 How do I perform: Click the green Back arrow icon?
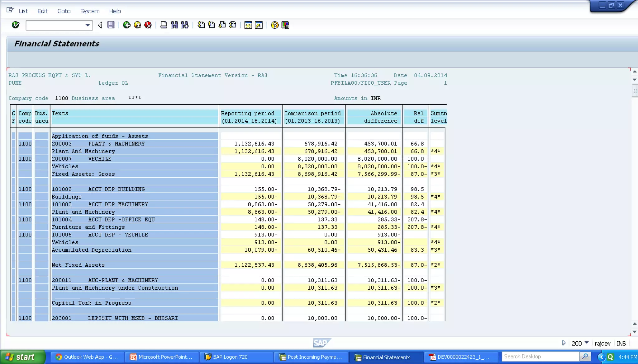(x=126, y=25)
